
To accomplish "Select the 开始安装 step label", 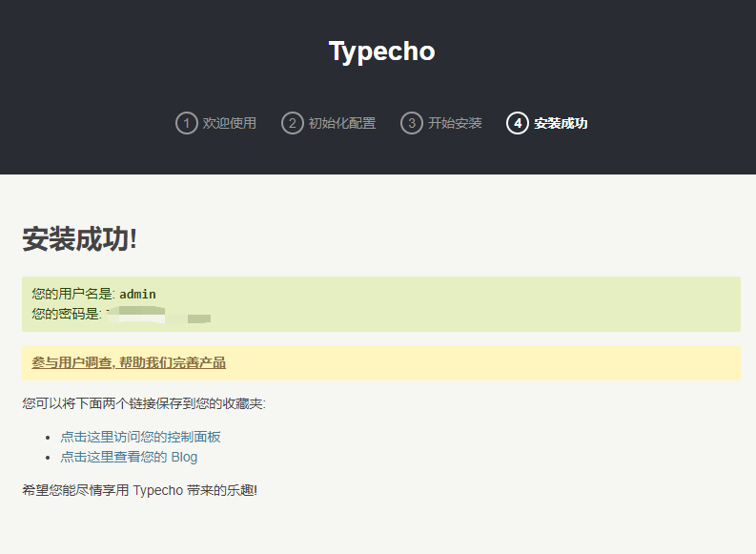I will (455, 123).
